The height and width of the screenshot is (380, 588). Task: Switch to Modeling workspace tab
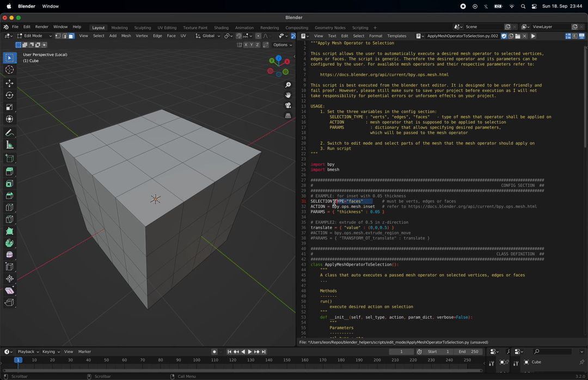119,28
